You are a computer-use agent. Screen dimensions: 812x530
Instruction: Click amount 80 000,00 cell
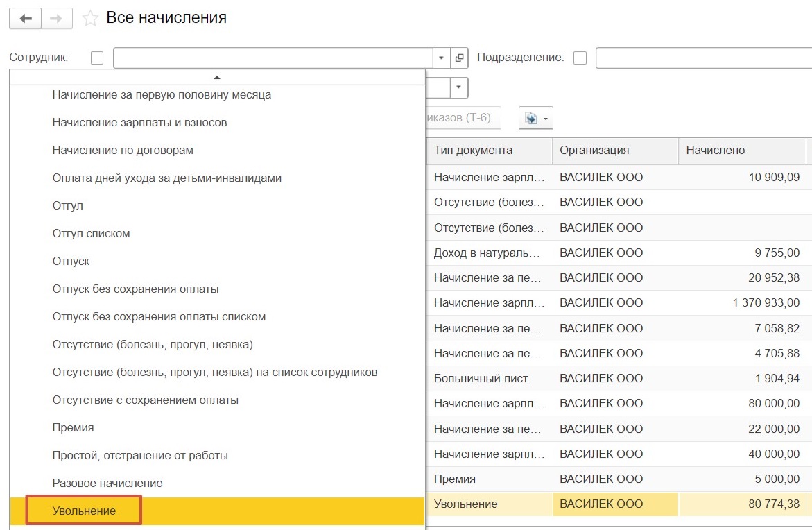coord(742,403)
